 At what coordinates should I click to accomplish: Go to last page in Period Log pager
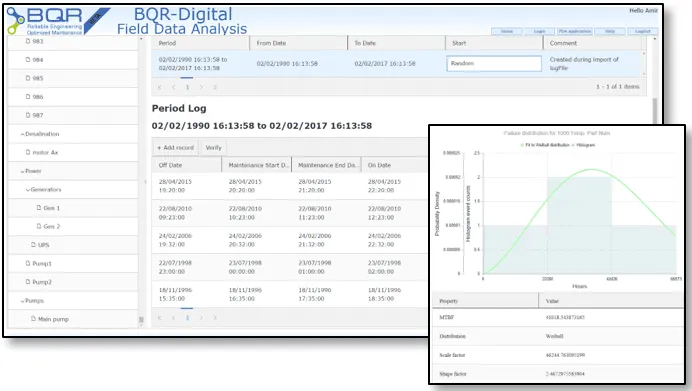coord(215,318)
